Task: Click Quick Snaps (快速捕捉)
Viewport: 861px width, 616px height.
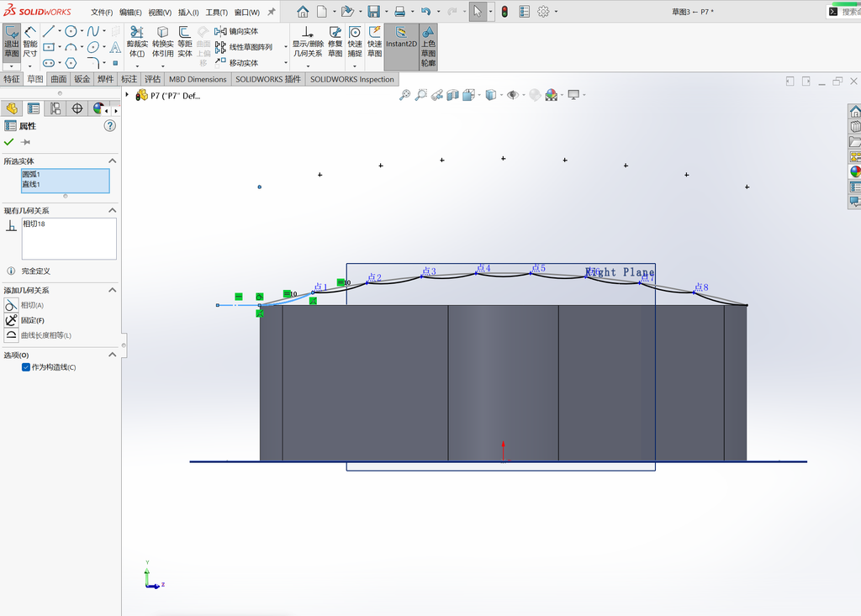Action: pos(355,42)
